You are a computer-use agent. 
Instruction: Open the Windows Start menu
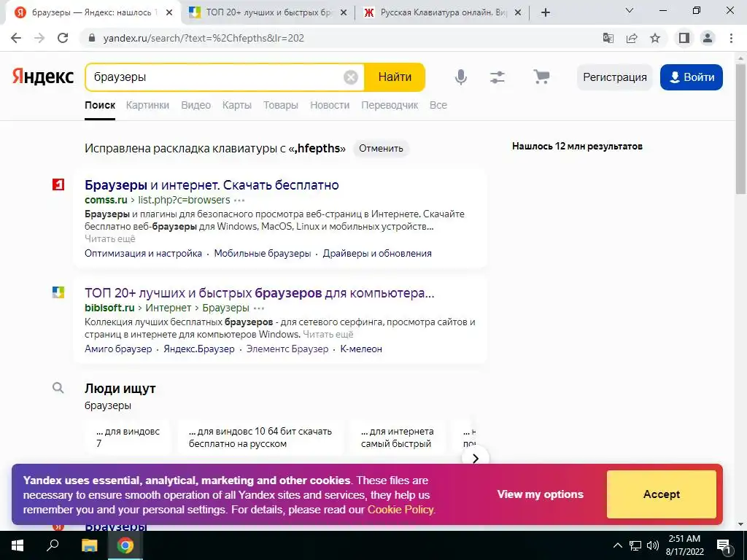coord(18,545)
